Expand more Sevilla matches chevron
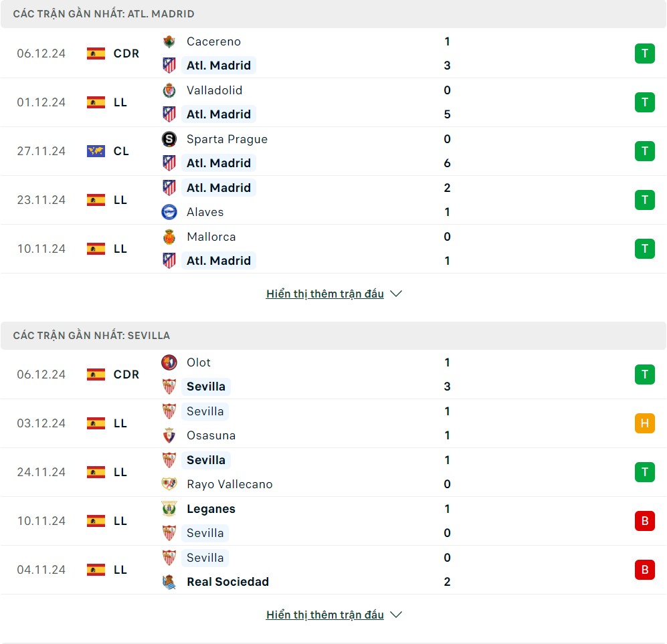Screen dimensions: 667x644 pyautogui.click(x=396, y=615)
